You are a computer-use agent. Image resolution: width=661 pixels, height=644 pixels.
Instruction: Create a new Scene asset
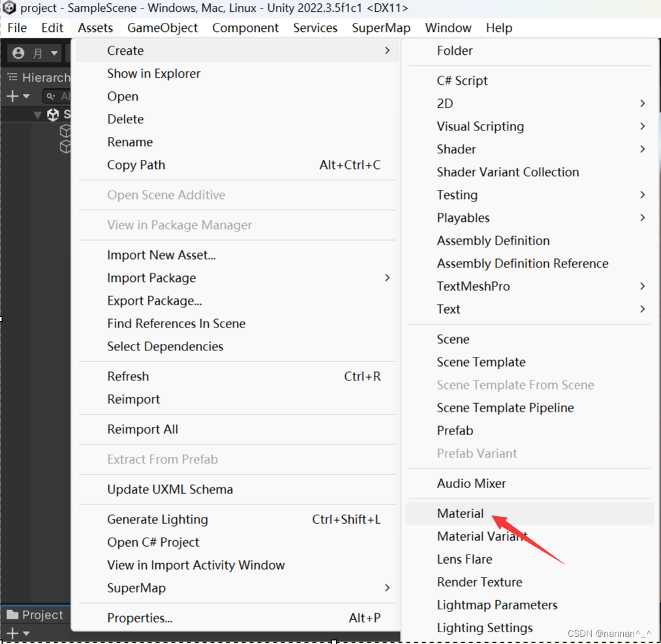530,339
